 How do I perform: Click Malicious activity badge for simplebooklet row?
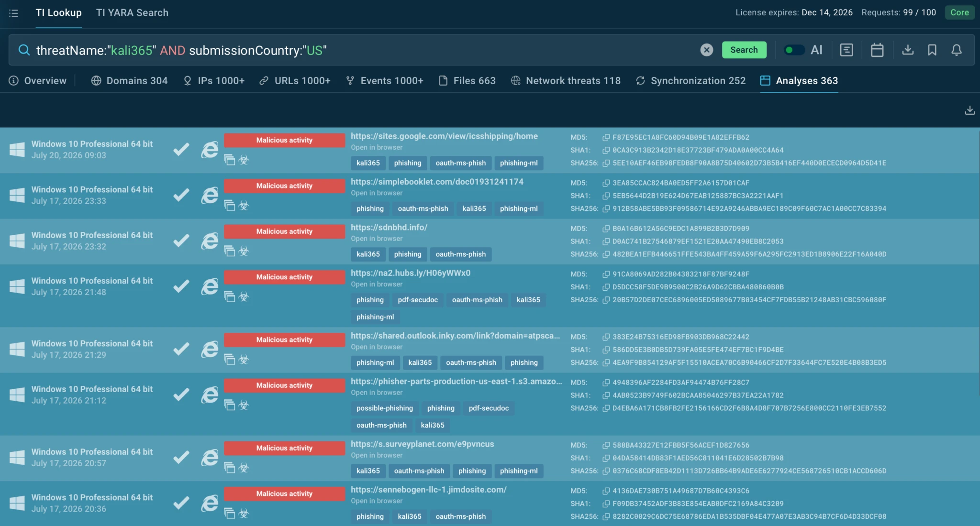(284, 186)
